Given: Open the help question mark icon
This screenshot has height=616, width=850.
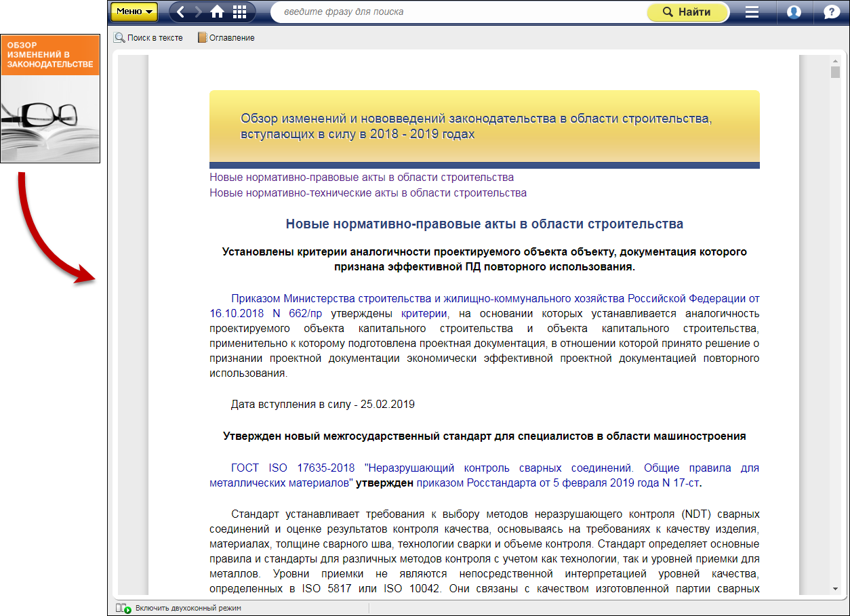Looking at the screenshot, I should point(831,12).
